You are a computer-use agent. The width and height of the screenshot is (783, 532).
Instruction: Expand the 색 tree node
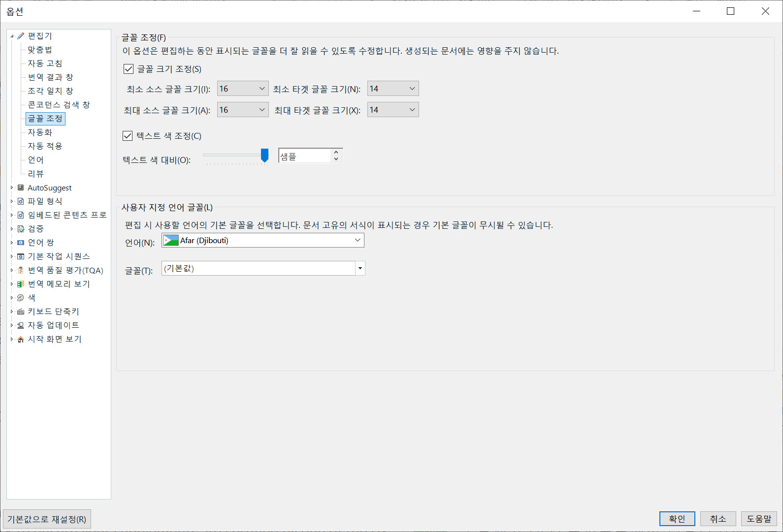[x=12, y=298]
